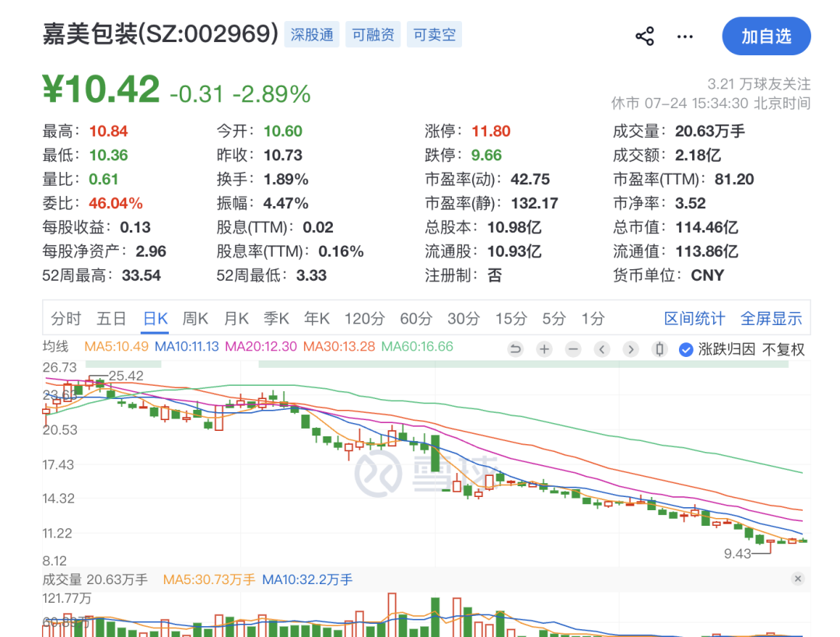Screen dimensions: 840x637
Task: Click the 可融资 tag
Action: point(373,35)
